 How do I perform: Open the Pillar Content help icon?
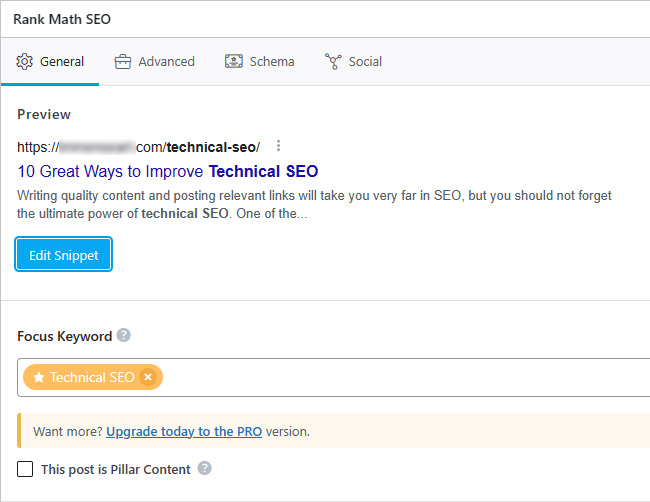204,468
